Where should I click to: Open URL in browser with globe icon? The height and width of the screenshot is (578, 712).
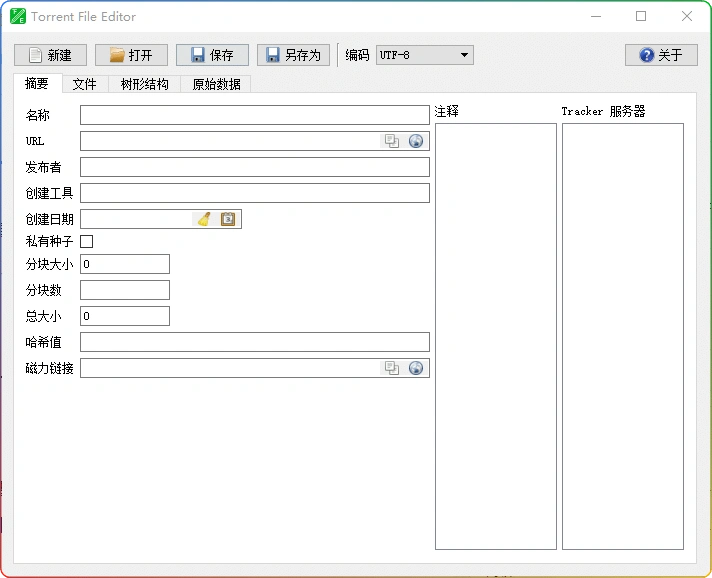coord(416,141)
